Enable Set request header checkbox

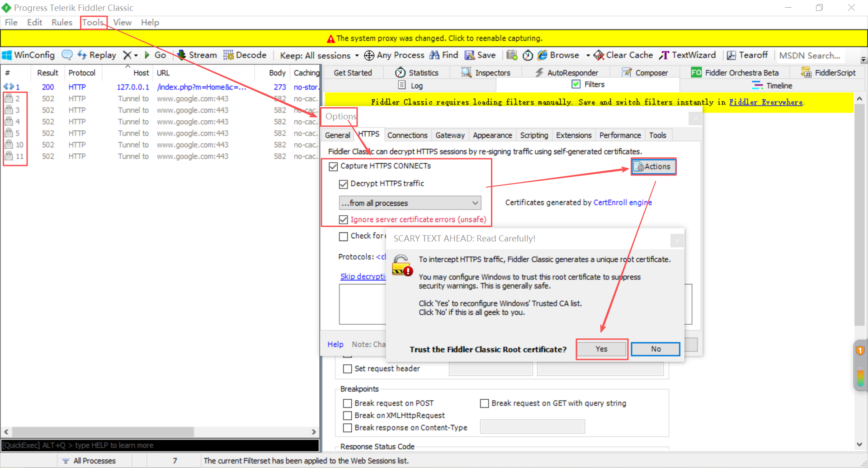coord(348,369)
